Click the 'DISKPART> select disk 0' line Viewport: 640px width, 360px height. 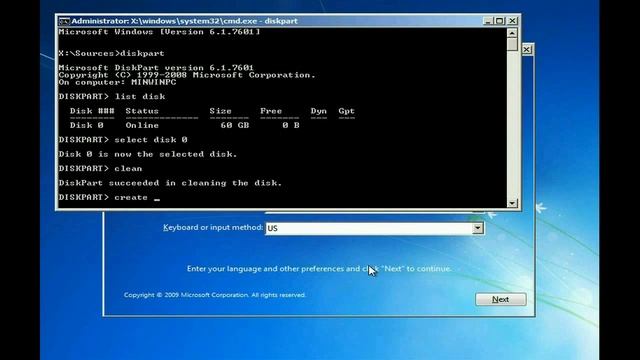tap(123, 140)
